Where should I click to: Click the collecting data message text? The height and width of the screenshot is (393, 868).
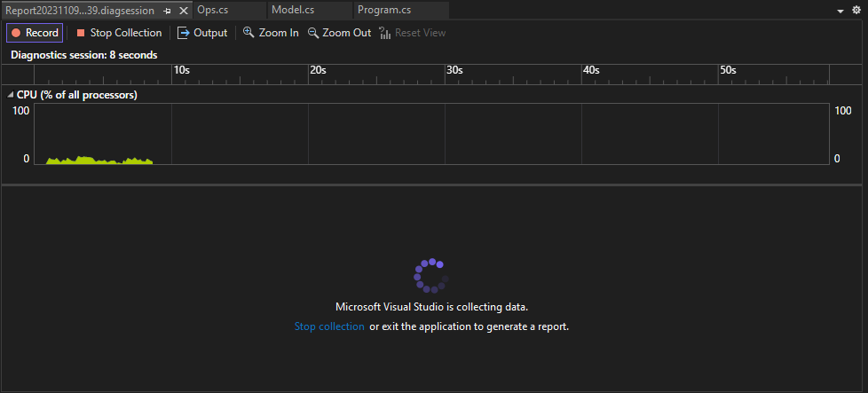tap(432, 307)
